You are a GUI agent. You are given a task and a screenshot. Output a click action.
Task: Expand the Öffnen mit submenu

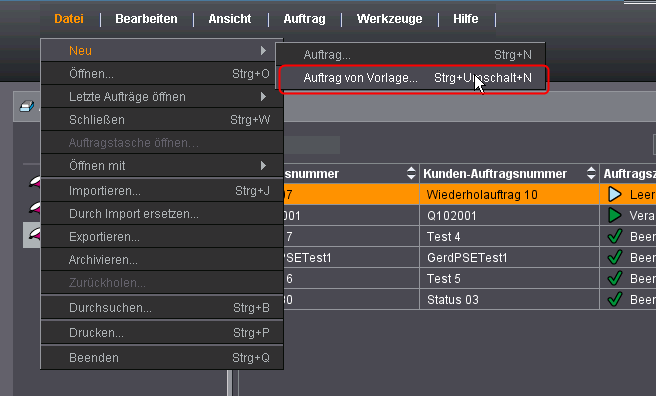[162, 166]
